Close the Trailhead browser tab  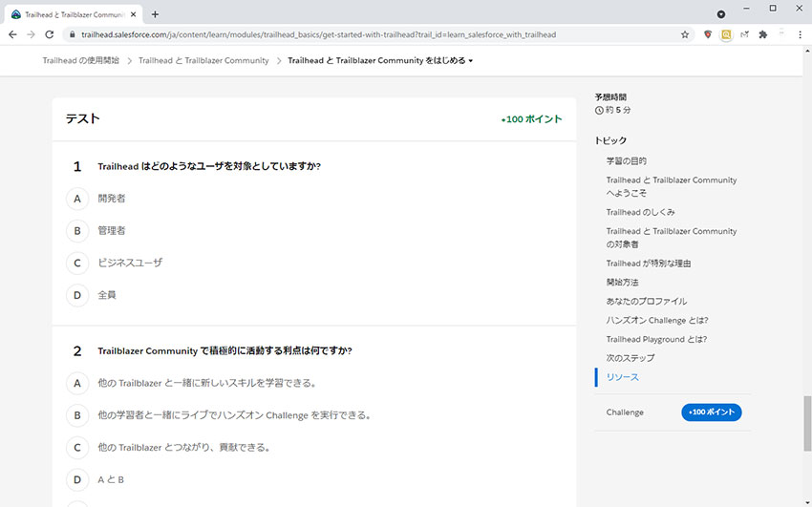(x=133, y=14)
